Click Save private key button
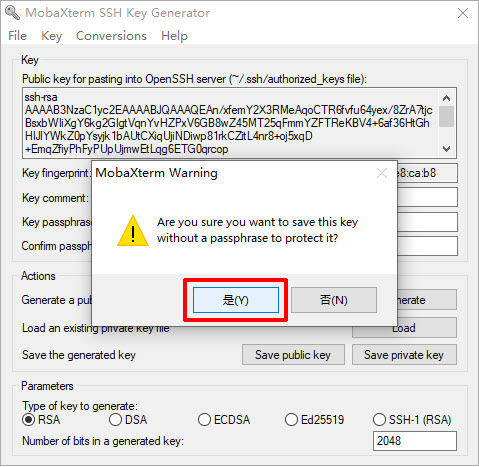Image resolution: width=479 pixels, height=467 pixels. (404, 355)
